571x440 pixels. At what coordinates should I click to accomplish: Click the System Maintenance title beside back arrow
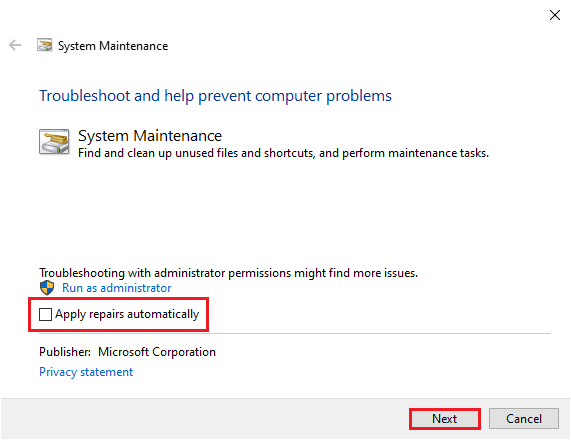(113, 46)
